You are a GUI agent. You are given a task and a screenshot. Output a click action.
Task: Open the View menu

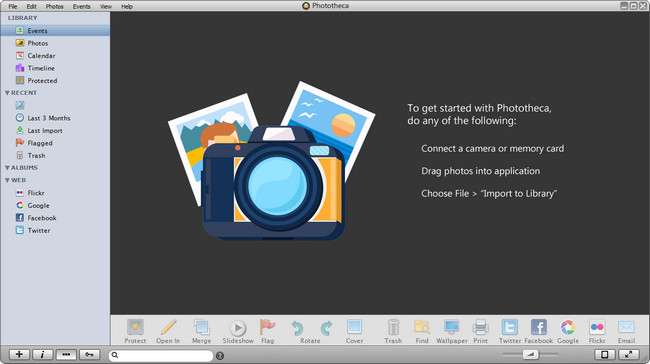[106, 6]
